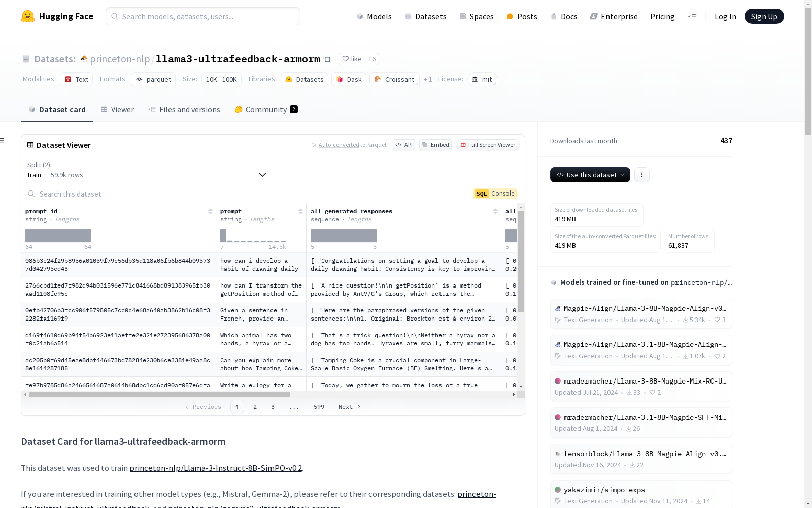Click the prompt lengths histogram
Screen dimensions: 812x508
tap(253, 235)
